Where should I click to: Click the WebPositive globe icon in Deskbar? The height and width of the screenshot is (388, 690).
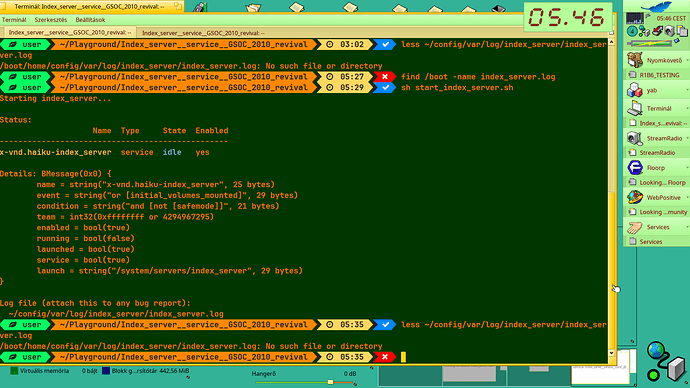coord(635,197)
